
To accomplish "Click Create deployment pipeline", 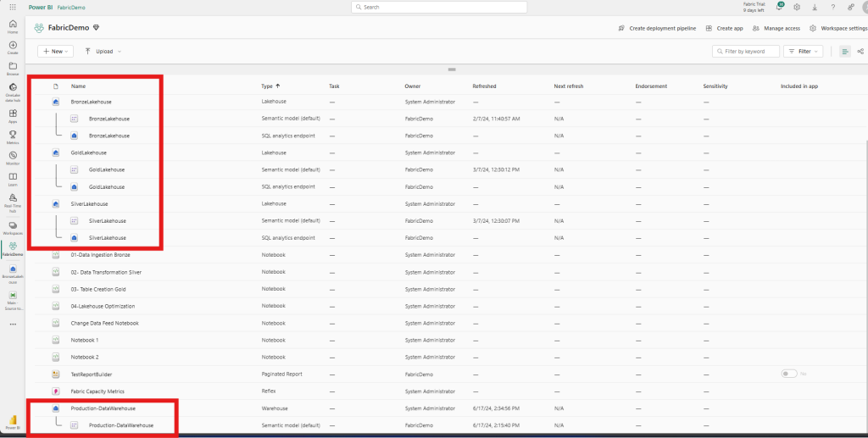I will point(657,28).
